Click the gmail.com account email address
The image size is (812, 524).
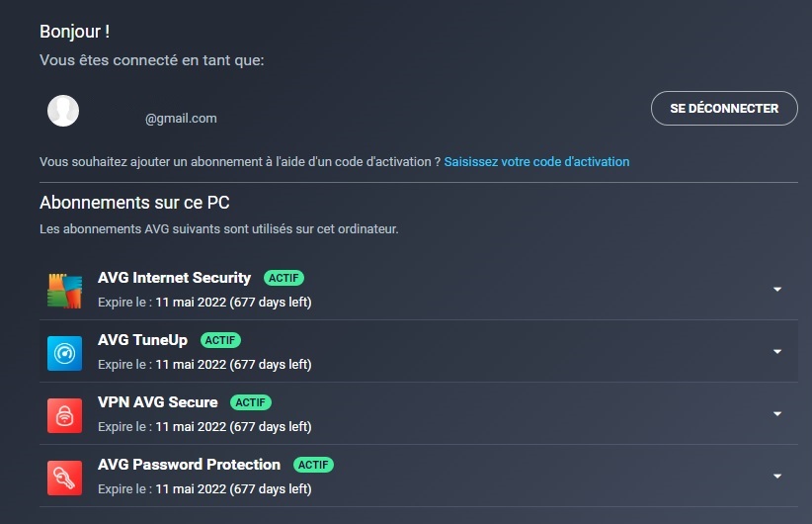[181, 119]
